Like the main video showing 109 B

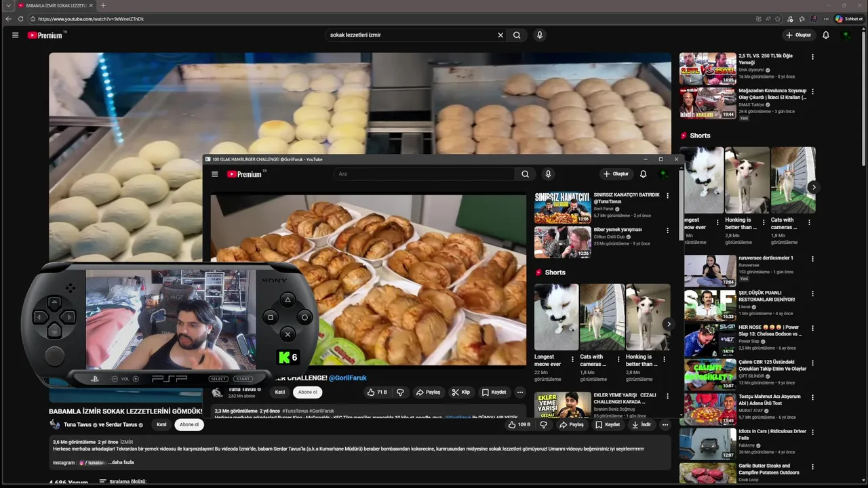[519, 425]
